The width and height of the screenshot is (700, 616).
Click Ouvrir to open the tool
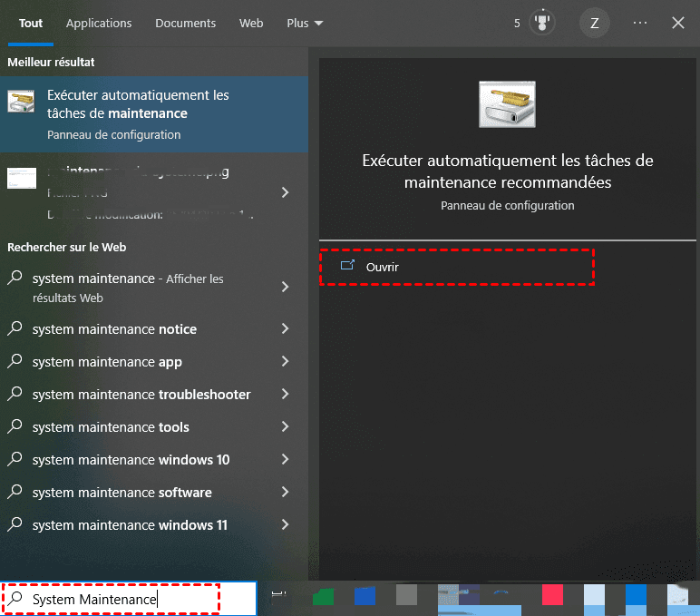point(457,267)
